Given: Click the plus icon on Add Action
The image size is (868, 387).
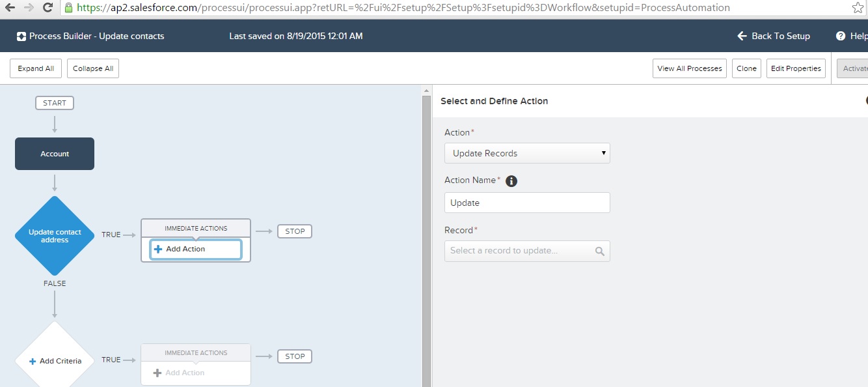Looking at the screenshot, I should 157,249.
